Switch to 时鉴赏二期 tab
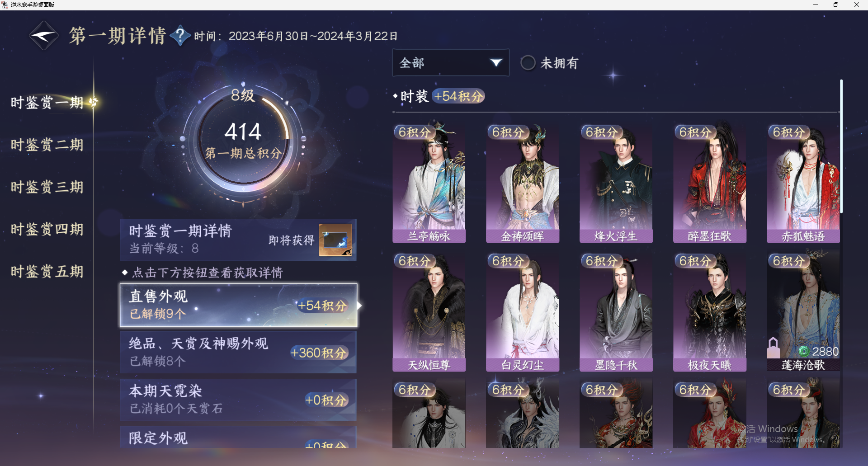This screenshot has width=868, height=466. click(47, 145)
